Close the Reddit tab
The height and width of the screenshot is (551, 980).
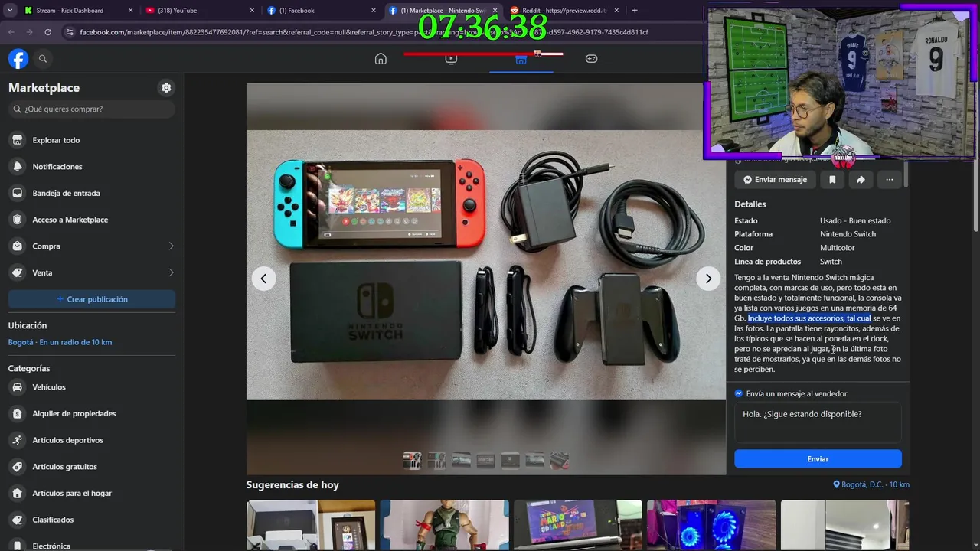tap(618, 11)
